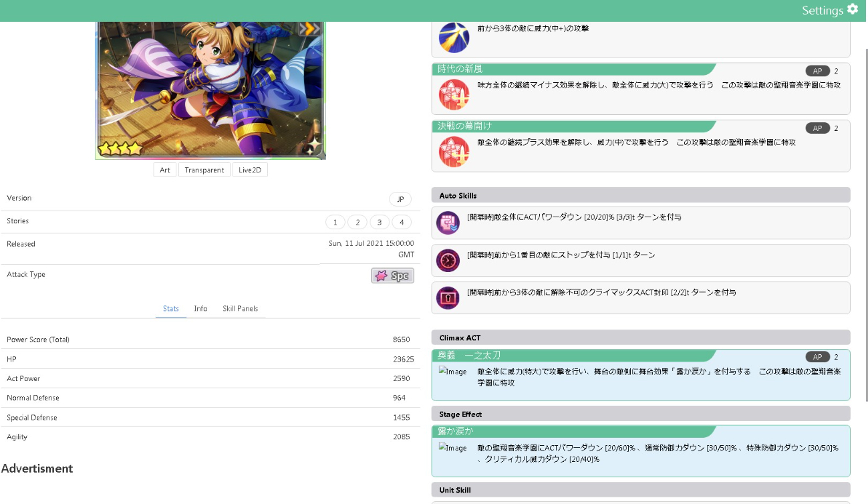Switch to the Stats tab
This screenshot has height=504, width=868.
(x=171, y=309)
